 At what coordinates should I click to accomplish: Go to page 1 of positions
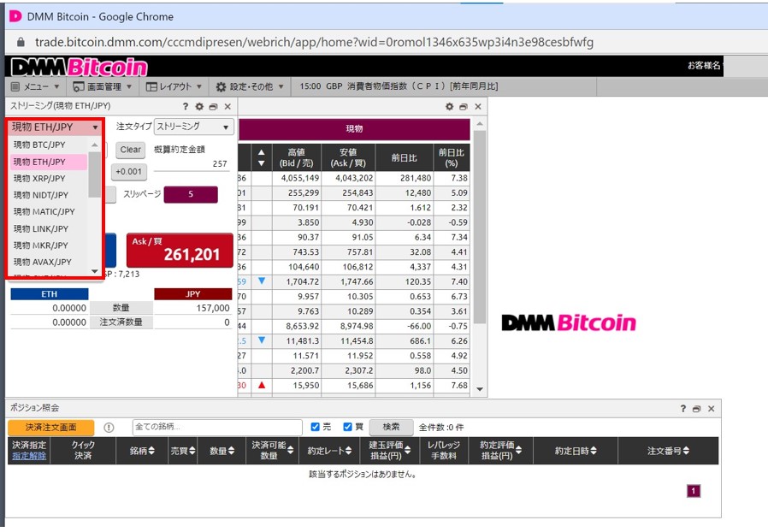click(694, 491)
